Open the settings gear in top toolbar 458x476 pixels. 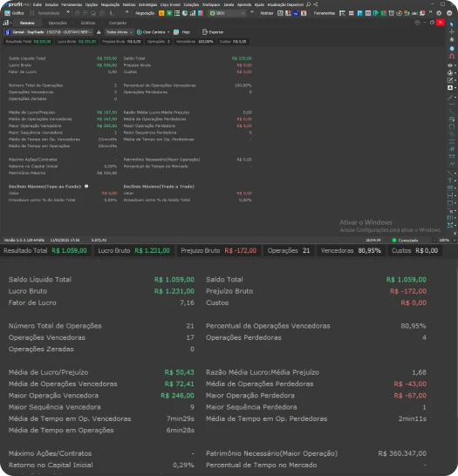[439, 13]
